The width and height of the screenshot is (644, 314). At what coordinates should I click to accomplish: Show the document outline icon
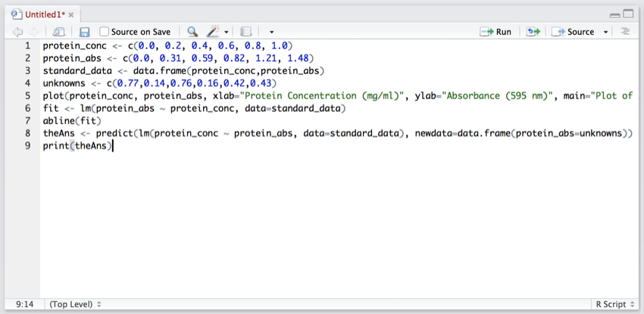pyautogui.click(x=625, y=32)
